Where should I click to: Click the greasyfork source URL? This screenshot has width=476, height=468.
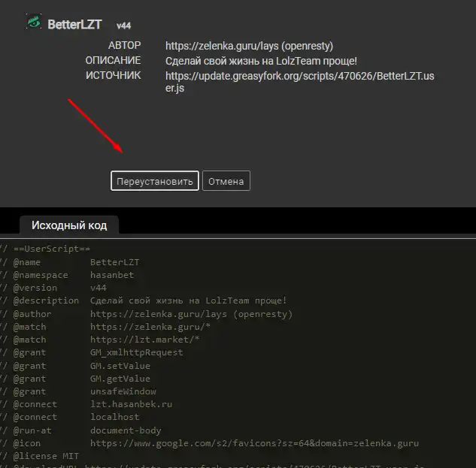pos(299,82)
